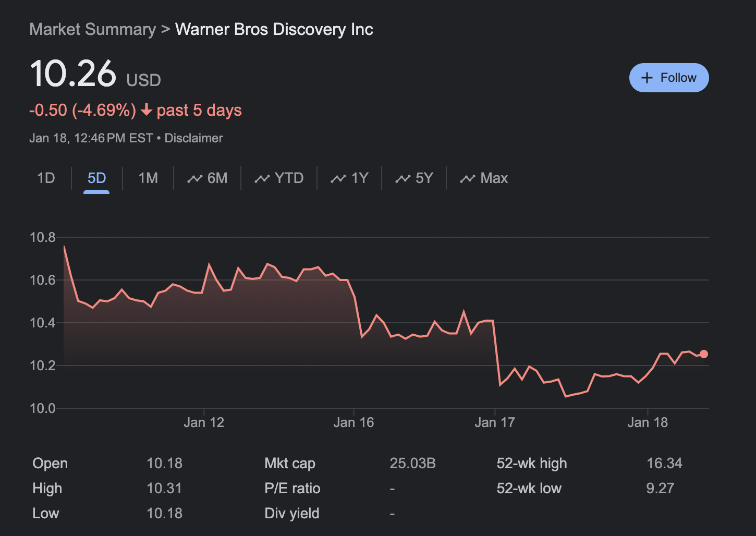756x536 pixels.
Task: Click the 10.2 y-axis label
Action: tap(43, 366)
